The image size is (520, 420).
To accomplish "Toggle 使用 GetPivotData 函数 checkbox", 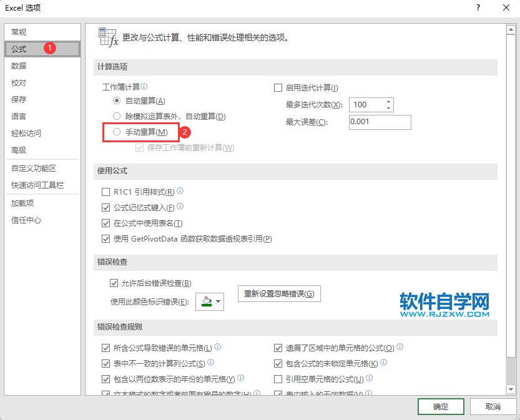I will point(105,238).
